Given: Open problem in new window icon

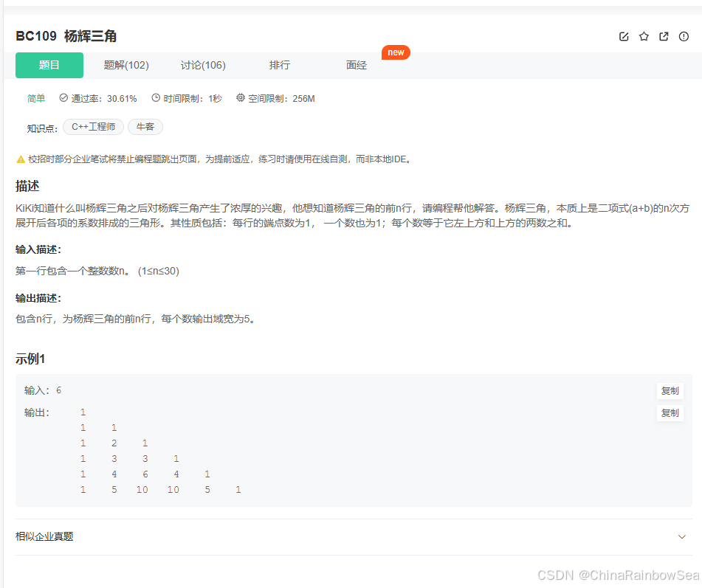Looking at the screenshot, I should pos(664,37).
